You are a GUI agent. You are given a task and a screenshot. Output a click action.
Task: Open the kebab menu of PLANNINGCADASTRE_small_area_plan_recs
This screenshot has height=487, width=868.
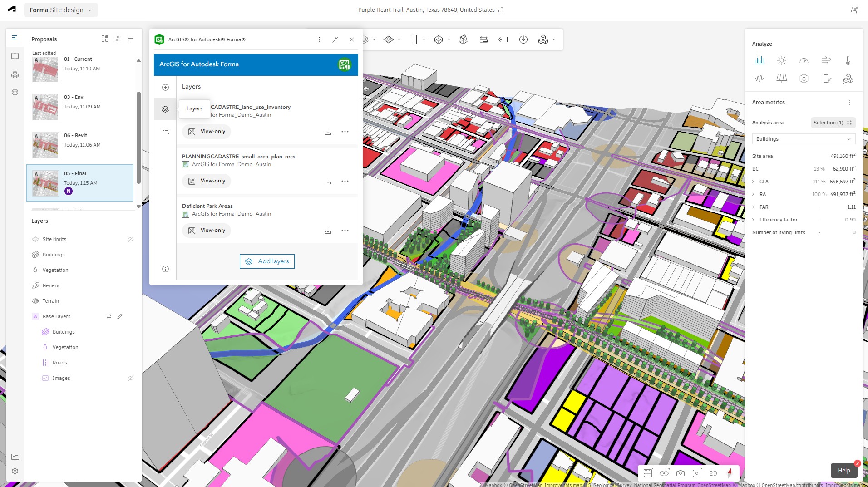tap(345, 181)
